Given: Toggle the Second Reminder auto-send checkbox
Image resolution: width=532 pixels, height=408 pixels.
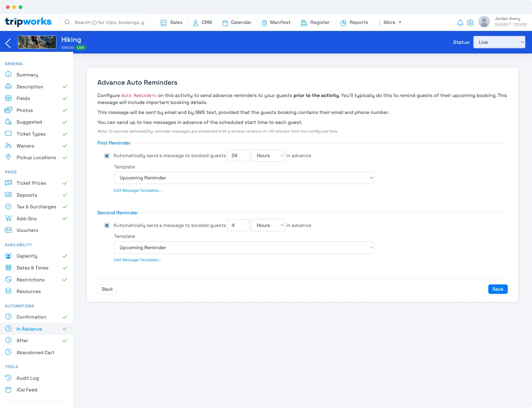Looking at the screenshot, I should 107,225.
